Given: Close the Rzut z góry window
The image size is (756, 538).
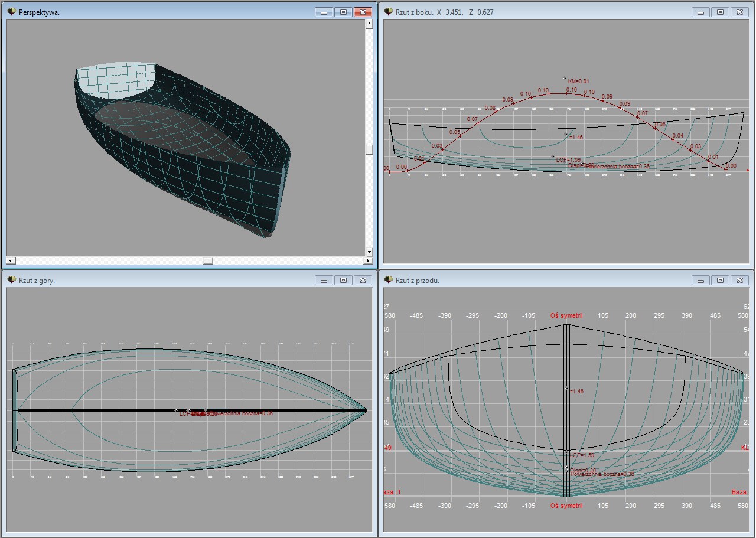Looking at the screenshot, I should coord(363,281).
